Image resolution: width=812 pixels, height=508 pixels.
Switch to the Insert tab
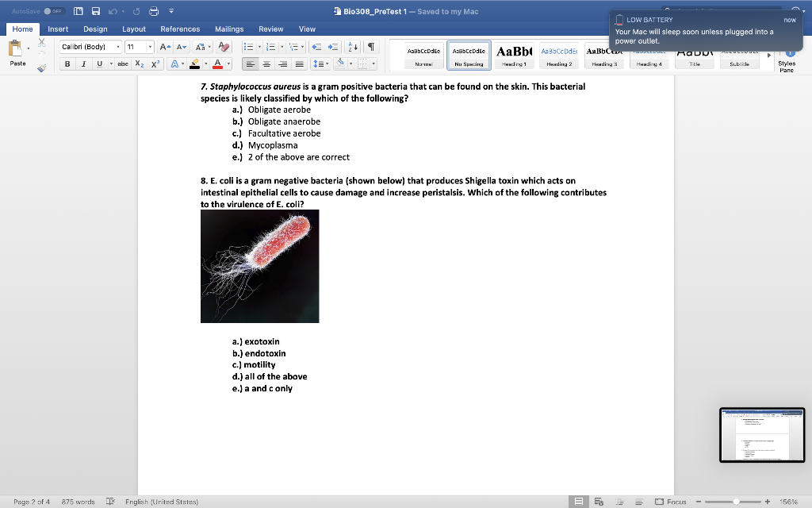point(58,29)
